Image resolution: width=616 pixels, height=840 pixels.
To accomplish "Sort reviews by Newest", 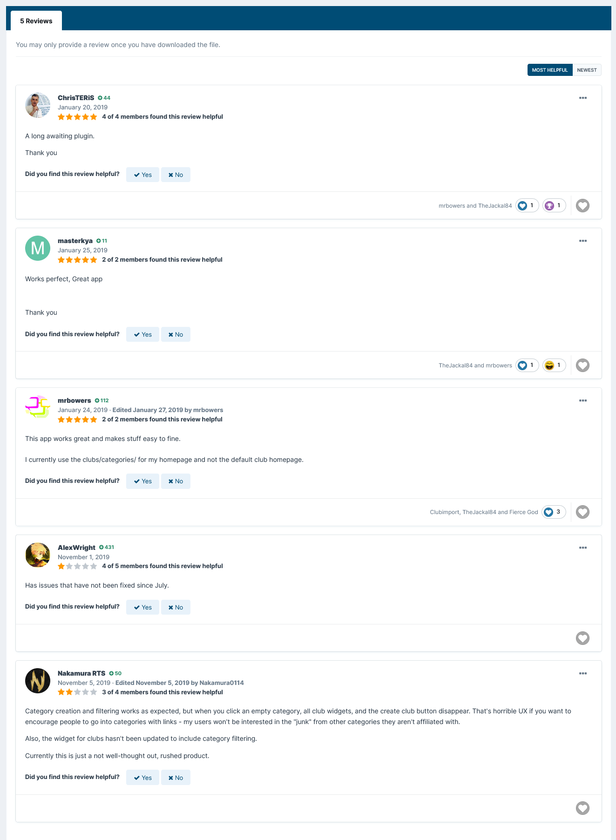I will [x=587, y=70].
